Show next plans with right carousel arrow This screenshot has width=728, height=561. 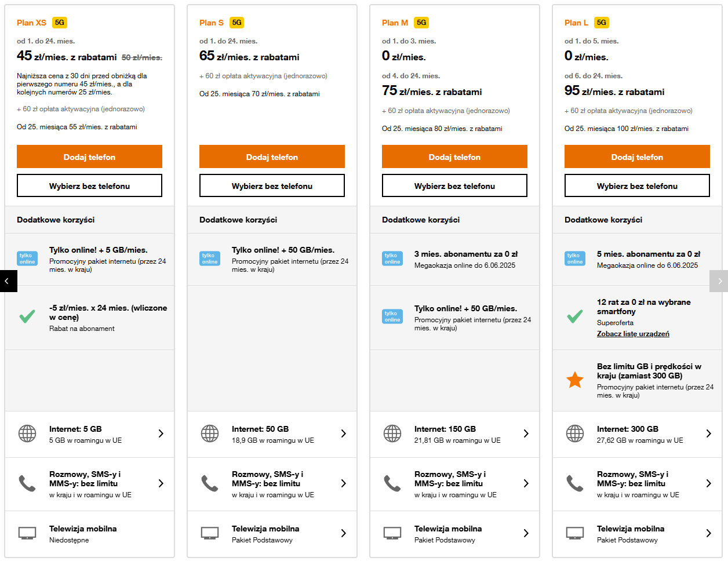tap(719, 281)
